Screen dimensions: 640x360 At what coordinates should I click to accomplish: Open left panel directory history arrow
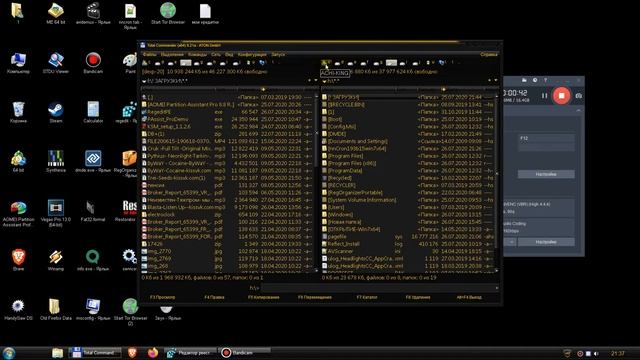coord(316,80)
